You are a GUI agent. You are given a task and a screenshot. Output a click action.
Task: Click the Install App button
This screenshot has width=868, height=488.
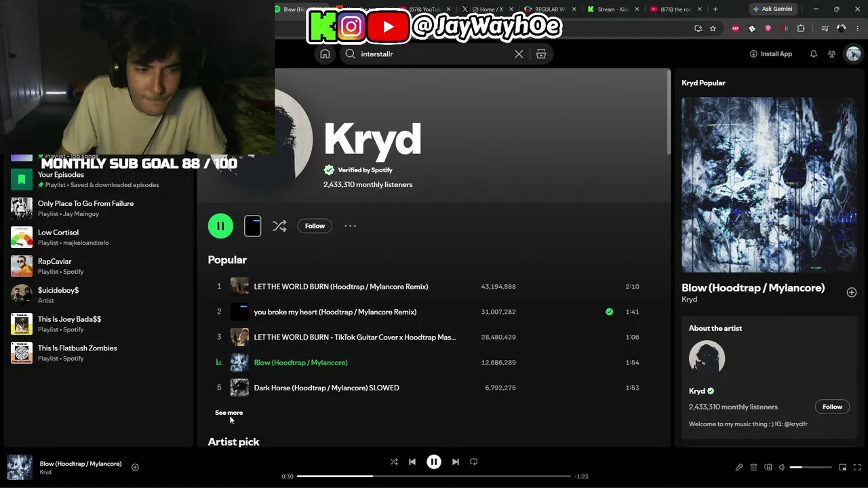pos(771,54)
